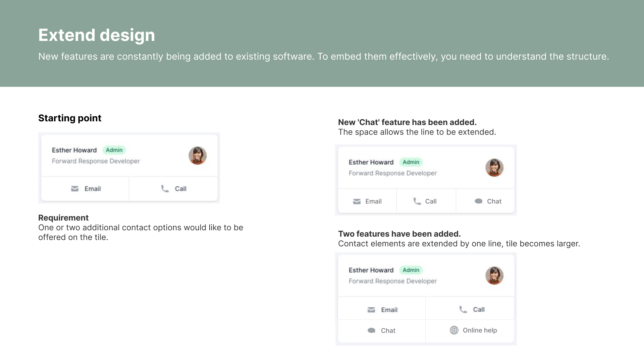Click the Extend design heading
Viewport: 644px width, 362px height.
pyautogui.click(x=97, y=35)
